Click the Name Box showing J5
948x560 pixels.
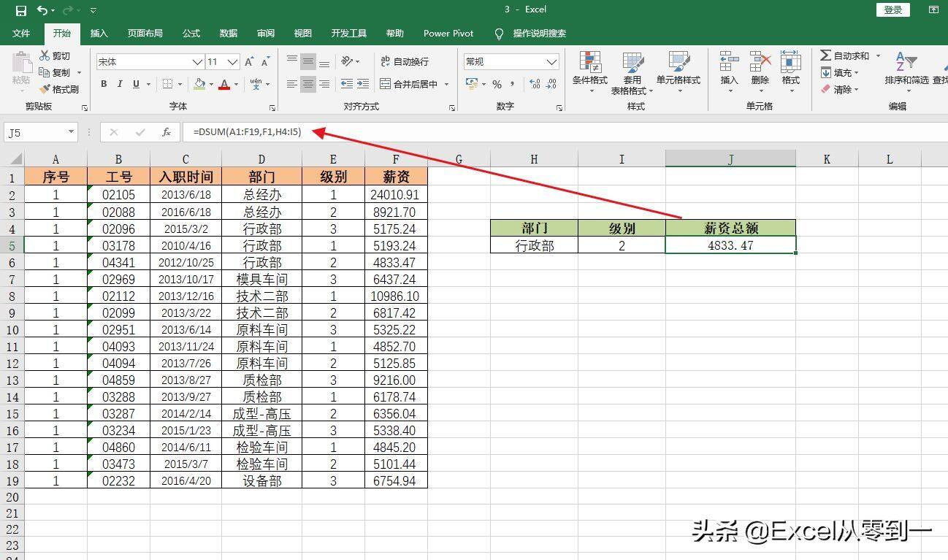[35, 132]
